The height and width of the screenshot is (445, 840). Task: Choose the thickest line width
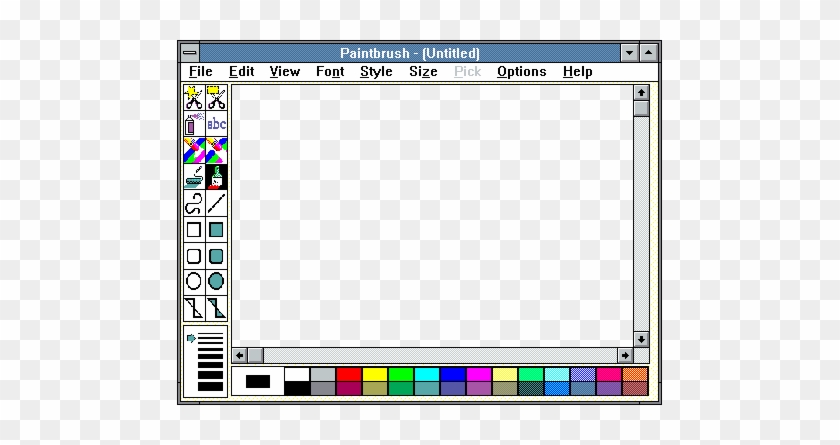[210, 386]
